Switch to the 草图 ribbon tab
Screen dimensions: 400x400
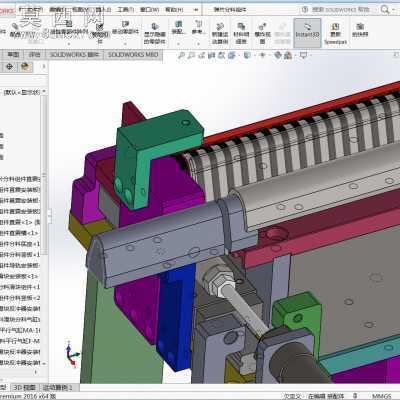pyautogui.click(x=13, y=55)
